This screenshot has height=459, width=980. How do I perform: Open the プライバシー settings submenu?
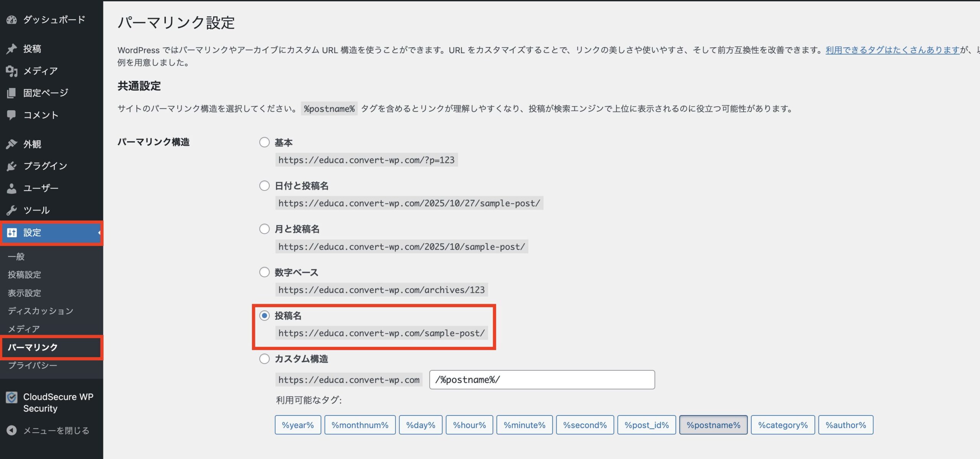(x=33, y=365)
